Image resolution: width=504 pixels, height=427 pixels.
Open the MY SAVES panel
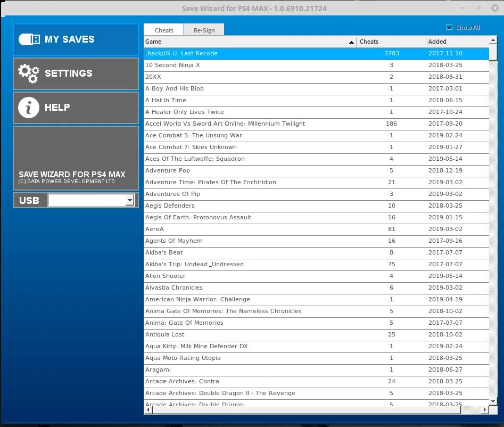[76, 39]
